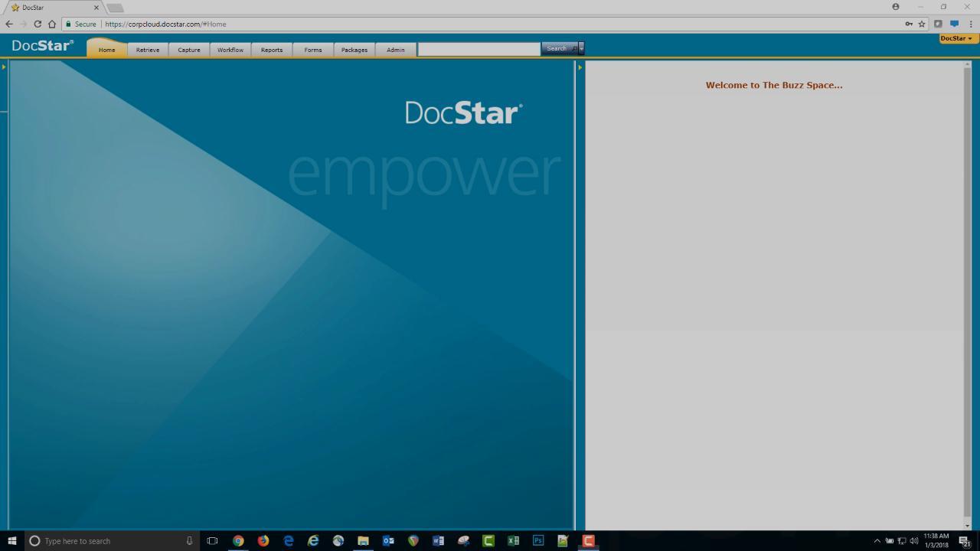Open Excel from the taskbar
Image resolution: width=980 pixels, height=551 pixels.
tap(513, 541)
